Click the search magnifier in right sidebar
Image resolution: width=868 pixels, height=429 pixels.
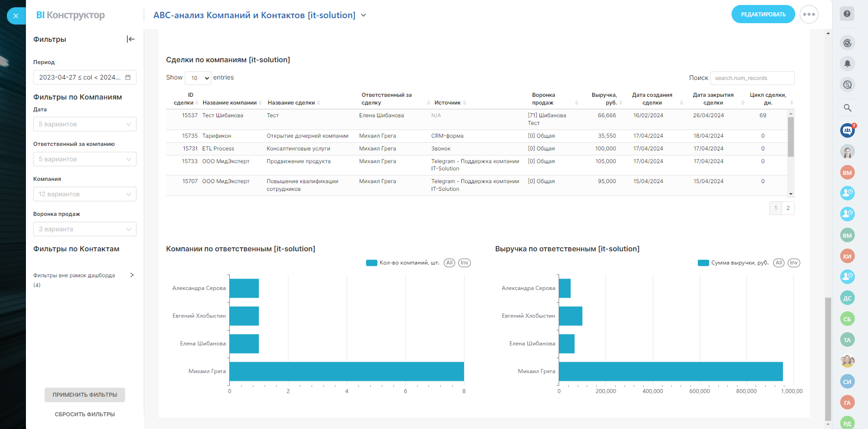coord(847,108)
